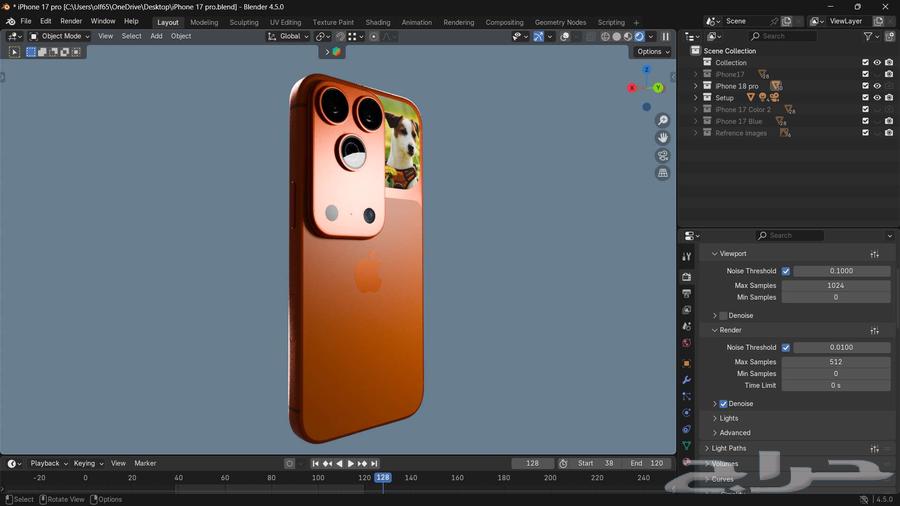
Task: Select solid viewport shading mode
Action: (x=616, y=36)
